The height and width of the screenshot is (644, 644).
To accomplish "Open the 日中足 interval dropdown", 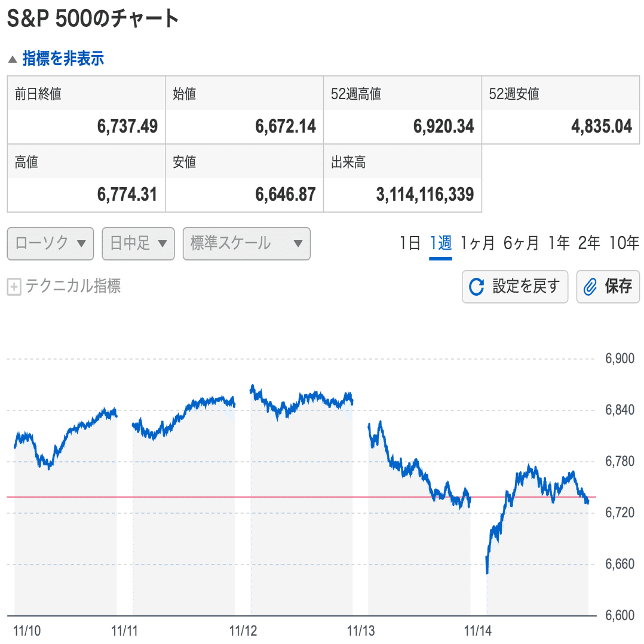I will (138, 244).
